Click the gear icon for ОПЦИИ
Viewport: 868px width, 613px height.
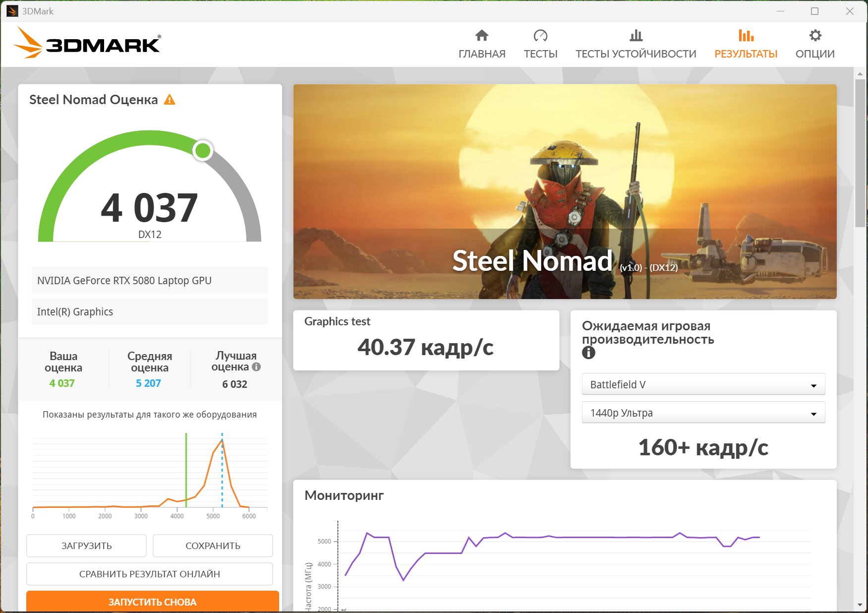click(815, 35)
